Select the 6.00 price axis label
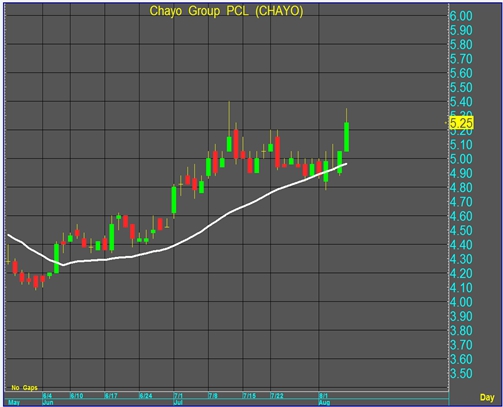This screenshot has height=407, width=503. [461, 16]
